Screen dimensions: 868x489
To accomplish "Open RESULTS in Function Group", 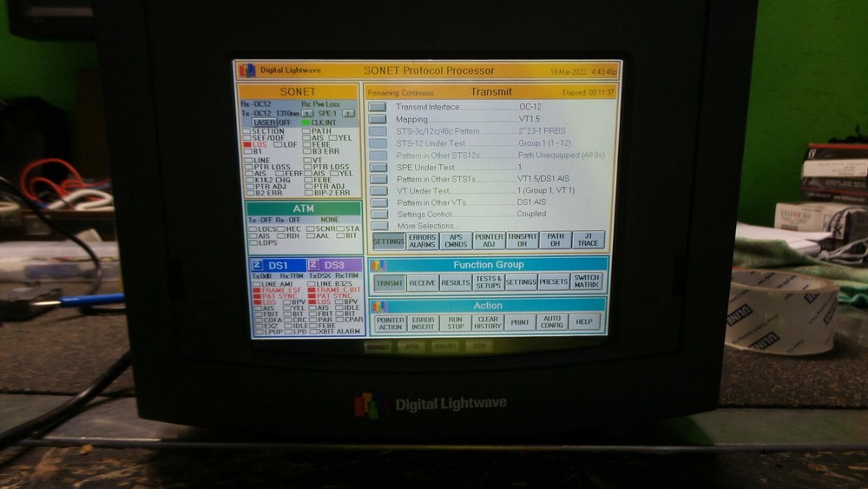I will click(456, 282).
